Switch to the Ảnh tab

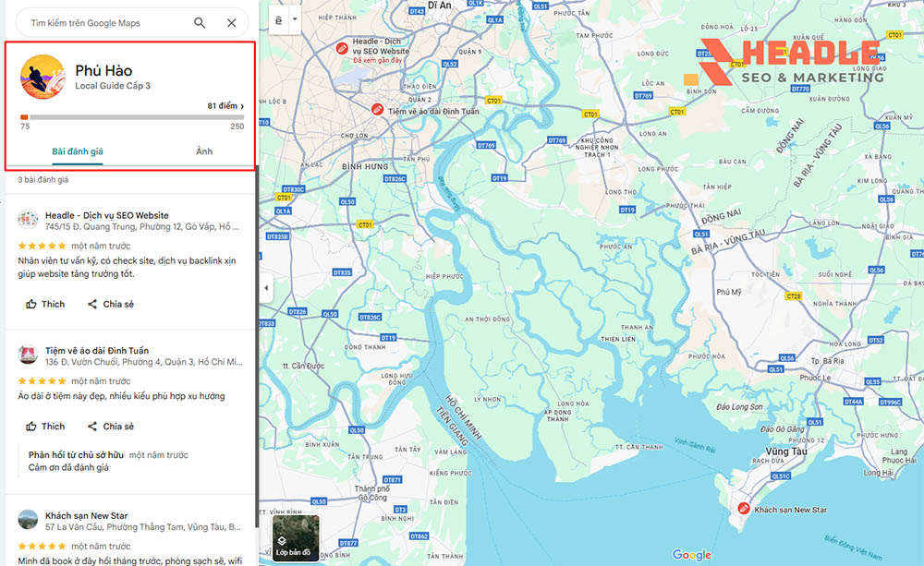coord(204,151)
